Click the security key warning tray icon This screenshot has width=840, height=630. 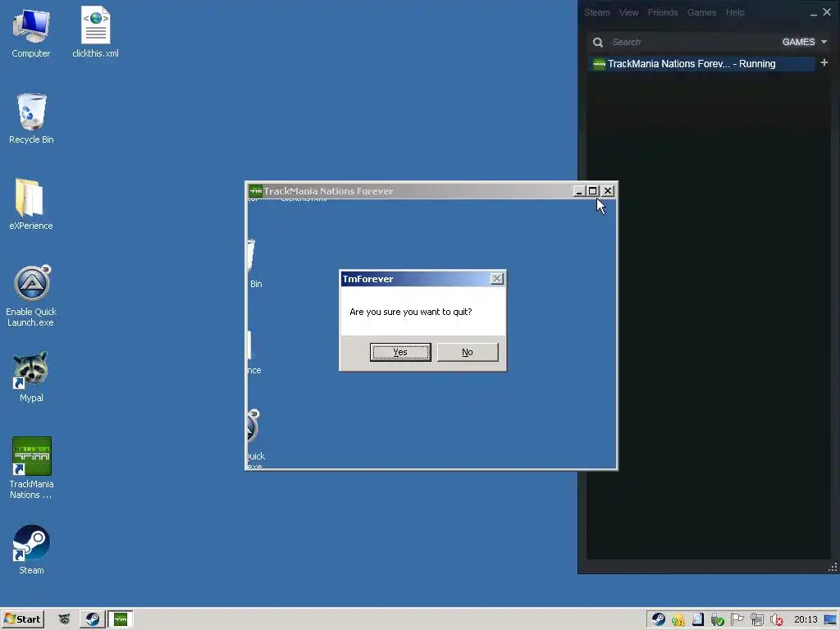[678, 620]
